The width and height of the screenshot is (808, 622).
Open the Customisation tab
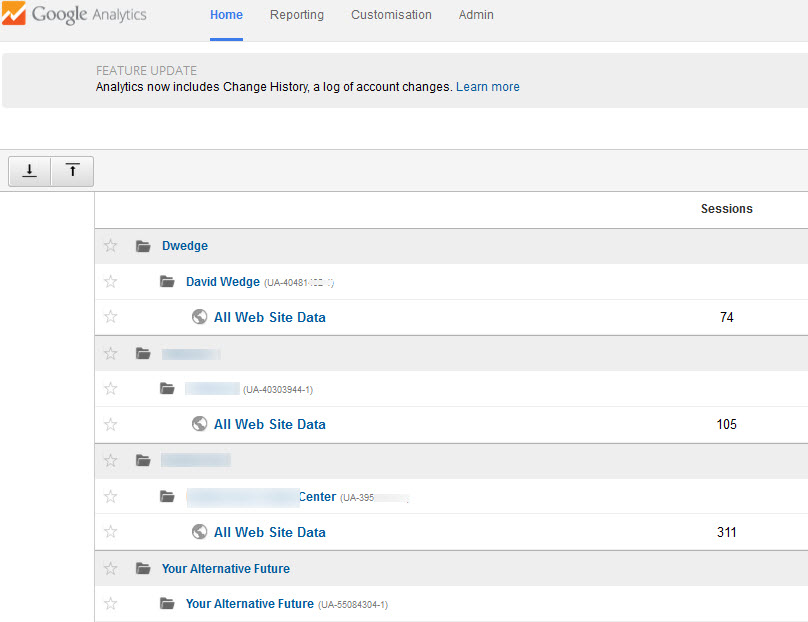coord(391,15)
